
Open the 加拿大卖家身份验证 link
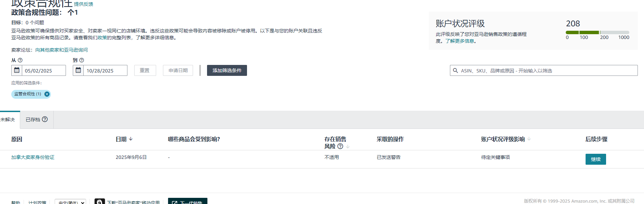(33, 157)
